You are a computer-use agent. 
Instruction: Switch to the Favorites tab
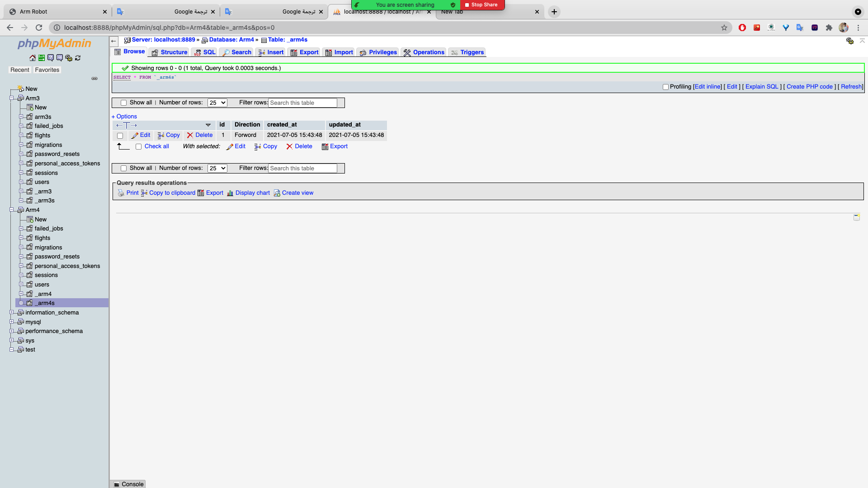47,70
